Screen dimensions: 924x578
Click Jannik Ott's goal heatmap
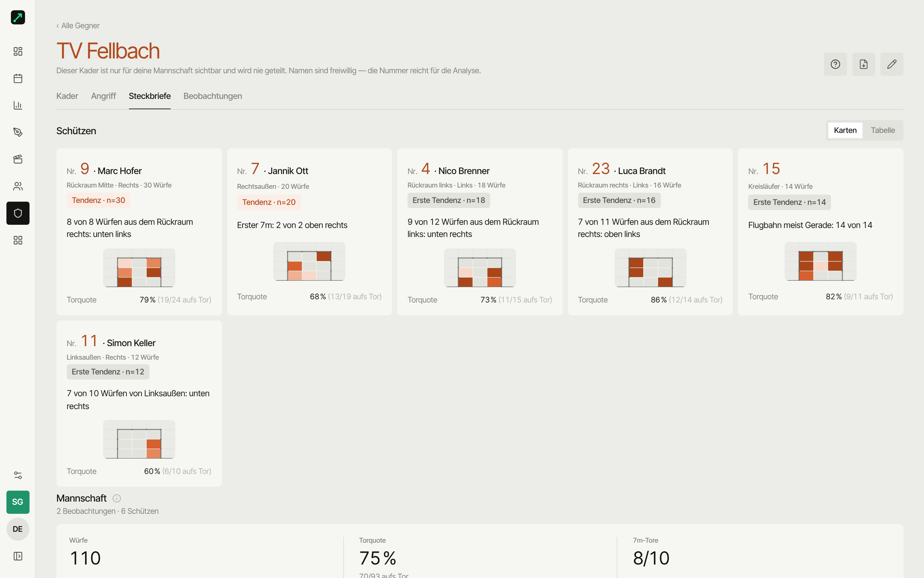point(309,261)
